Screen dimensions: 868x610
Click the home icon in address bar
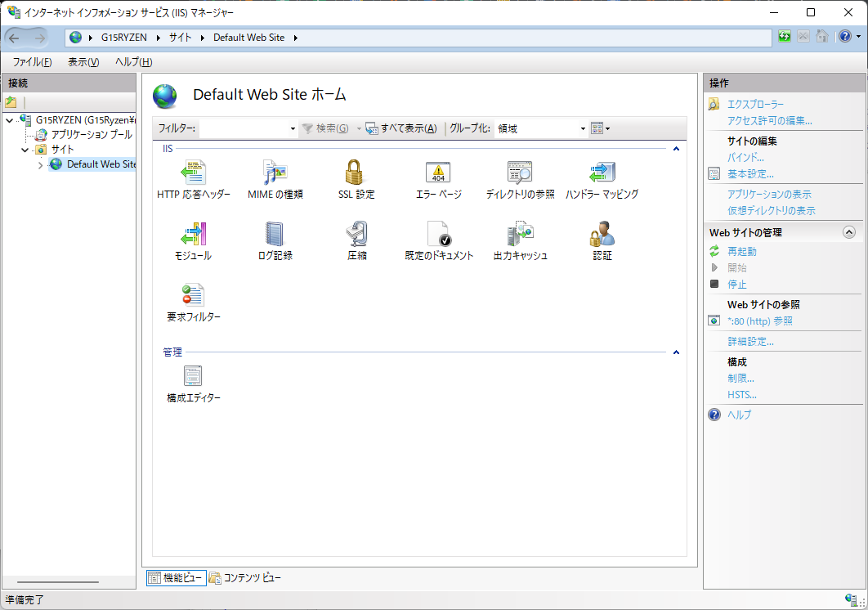pos(822,37)
